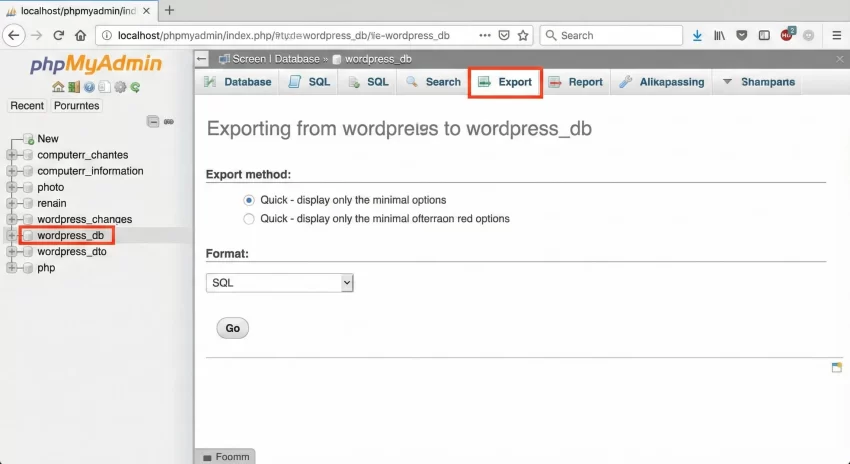Open a new browser tab with plus
Viewport: 850px width, 464px height.
pos(169,10)
